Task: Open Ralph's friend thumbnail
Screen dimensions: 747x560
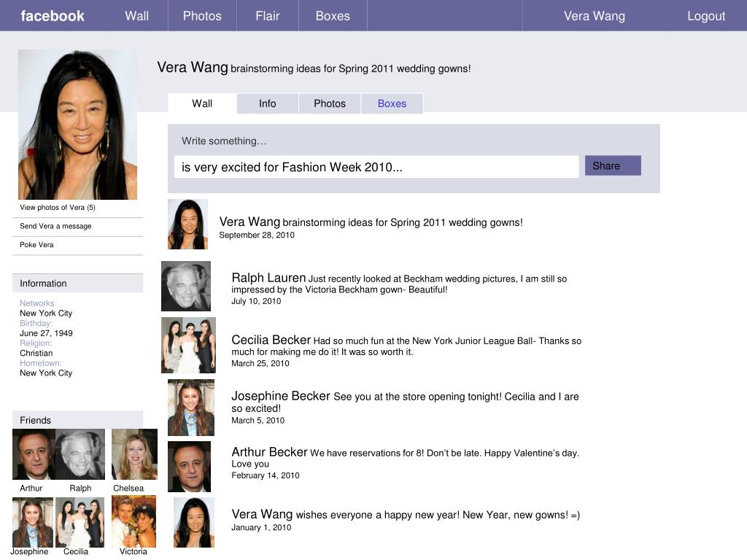Action: [80, 454]
